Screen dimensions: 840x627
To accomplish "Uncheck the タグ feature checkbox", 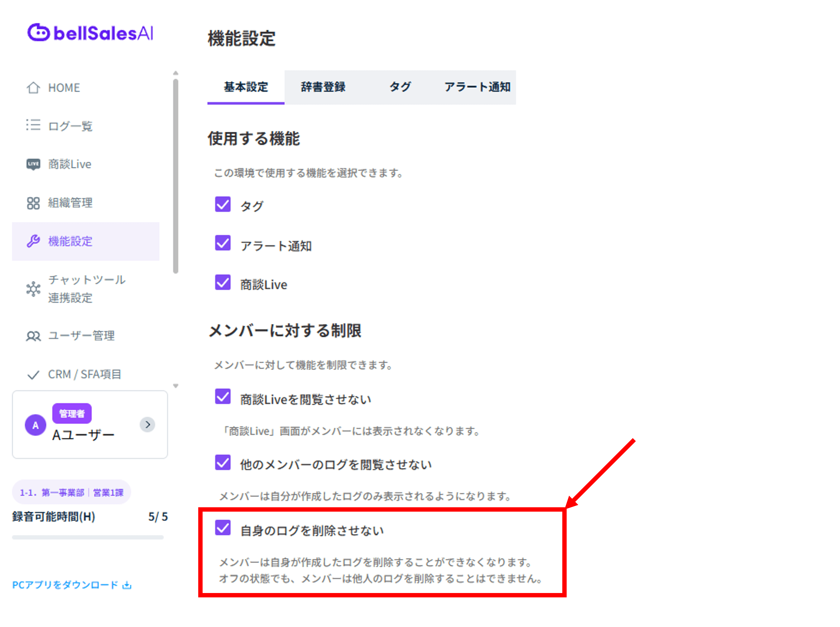I will 222,205.
